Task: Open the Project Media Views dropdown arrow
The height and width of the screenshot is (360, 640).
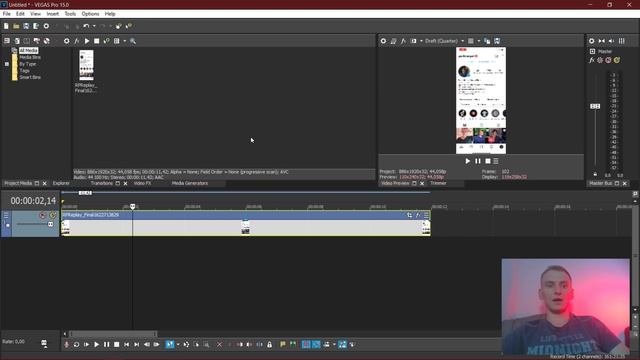Action: click(124, 41)
